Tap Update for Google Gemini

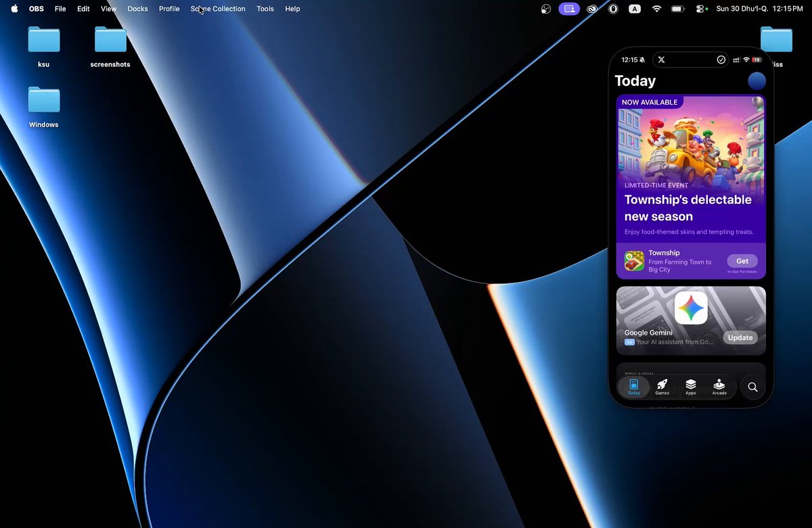click(740, 337)
